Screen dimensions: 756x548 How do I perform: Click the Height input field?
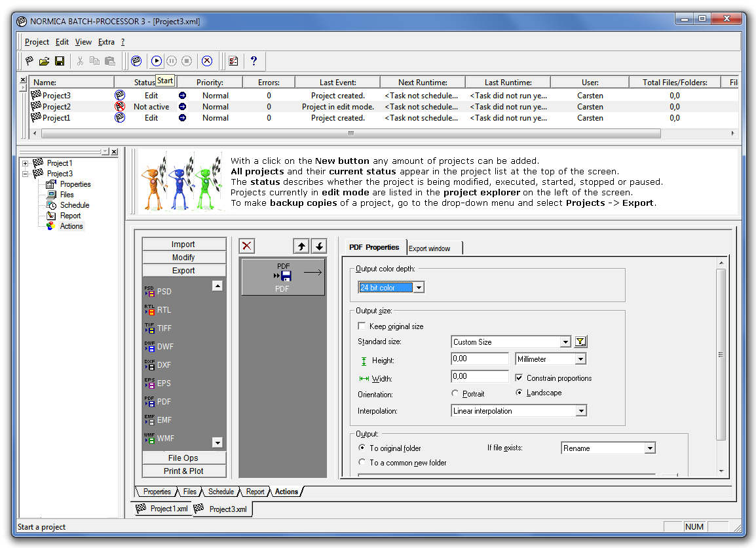[x=480, y=359]
